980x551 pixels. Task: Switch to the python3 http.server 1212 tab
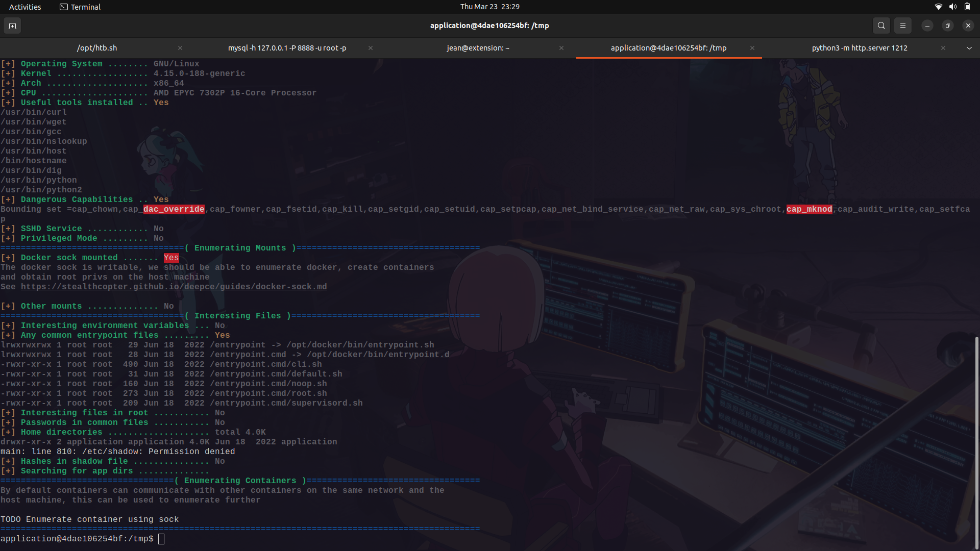(x=859, y=48)
